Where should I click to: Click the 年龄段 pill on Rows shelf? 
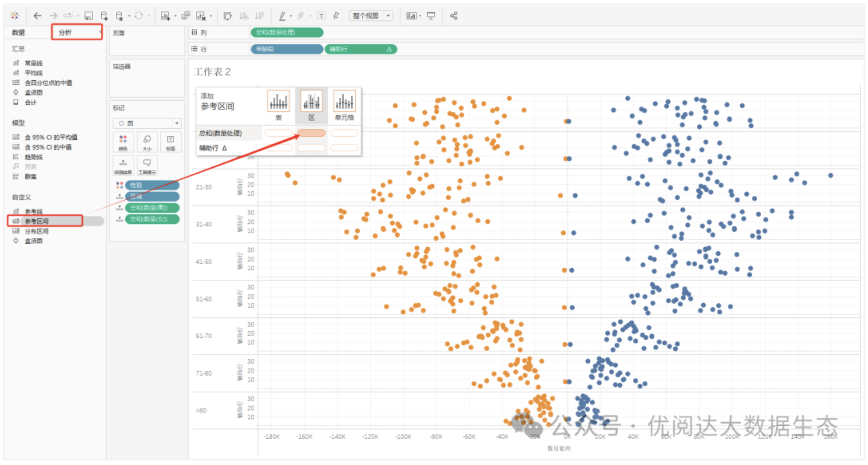pyautogui.click(x=286, y=49)
